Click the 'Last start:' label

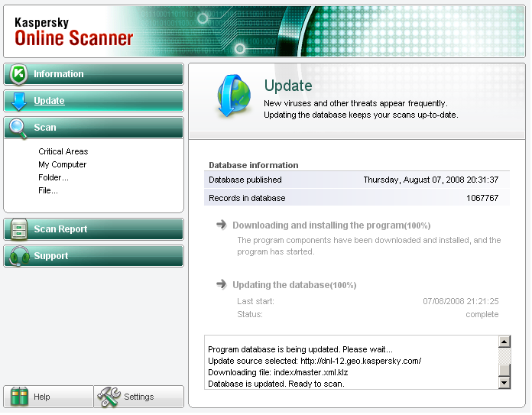256,302
